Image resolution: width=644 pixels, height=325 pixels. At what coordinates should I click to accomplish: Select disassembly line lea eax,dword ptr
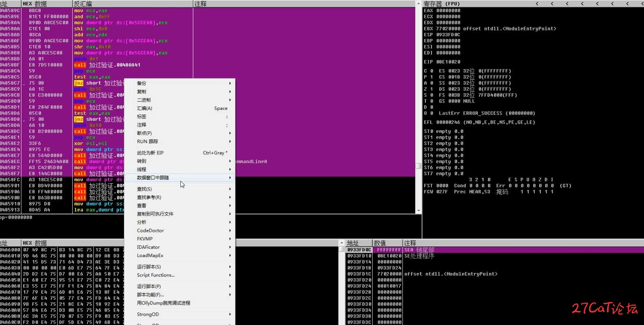(99, 210)
